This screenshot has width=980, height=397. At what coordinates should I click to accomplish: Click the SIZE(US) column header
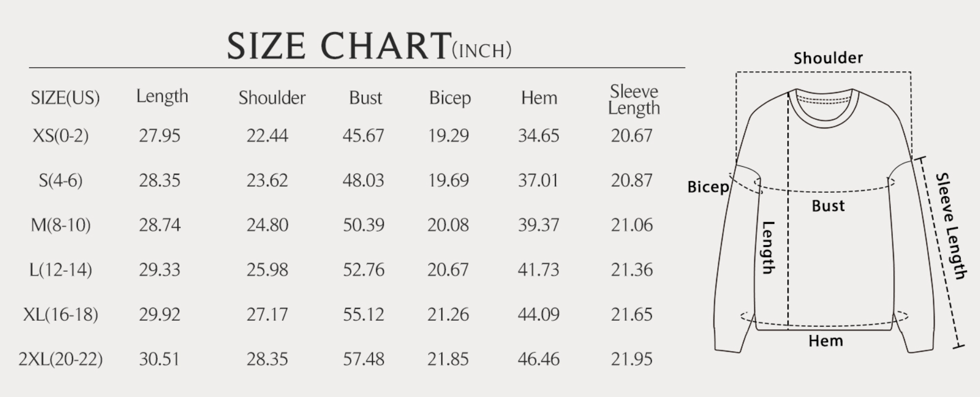65,98
